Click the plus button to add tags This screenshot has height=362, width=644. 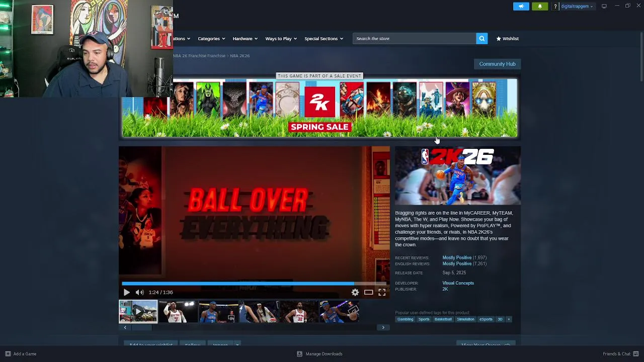509,319
